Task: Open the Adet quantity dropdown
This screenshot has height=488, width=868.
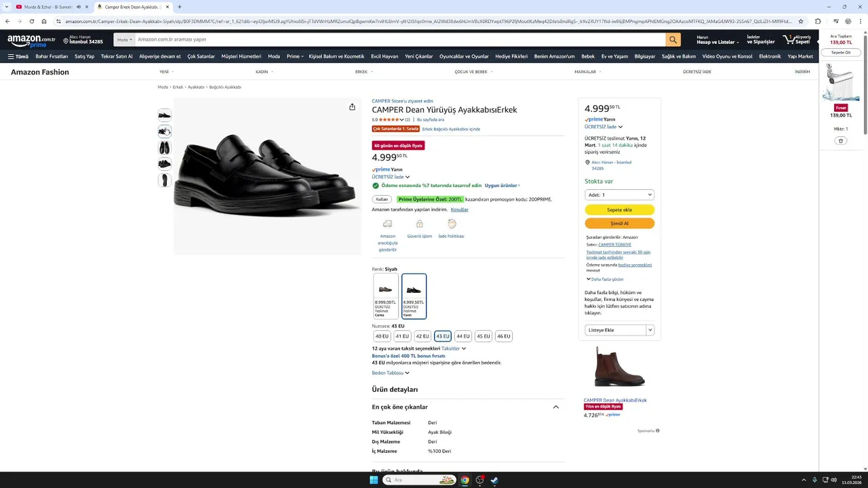Action: click(619, 195)
